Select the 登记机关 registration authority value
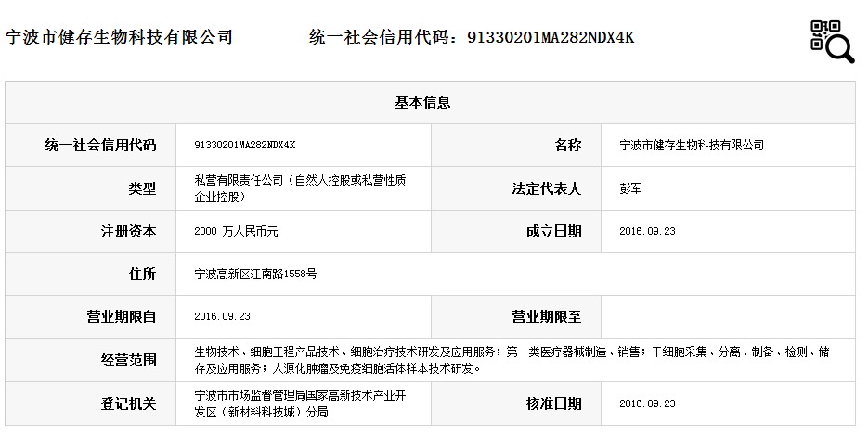The height and width of the screenshot is (435, 868). 300,403
